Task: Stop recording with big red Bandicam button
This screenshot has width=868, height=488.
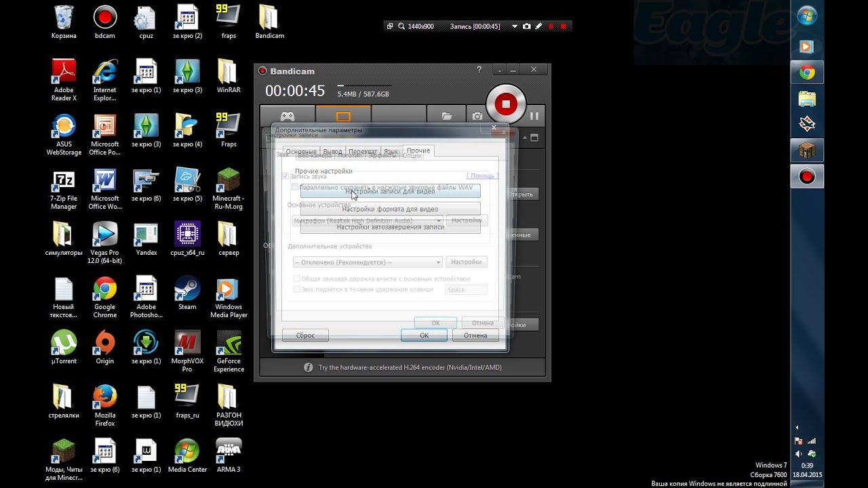Action: [x=505, y=104]
